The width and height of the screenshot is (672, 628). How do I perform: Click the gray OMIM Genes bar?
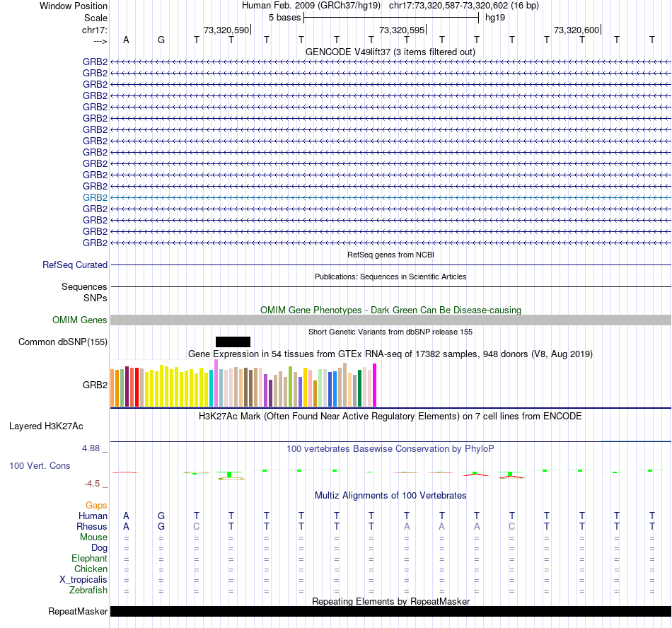click(x=390, y=320)
